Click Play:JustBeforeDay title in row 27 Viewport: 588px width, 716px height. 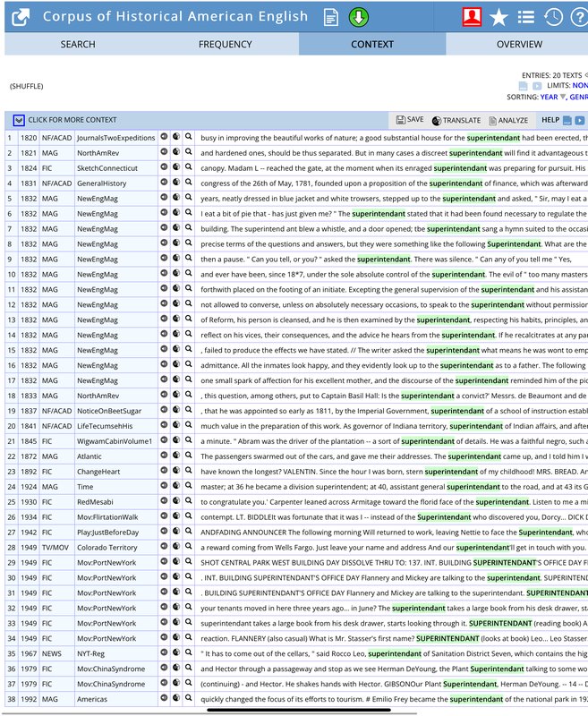[107, 533]
